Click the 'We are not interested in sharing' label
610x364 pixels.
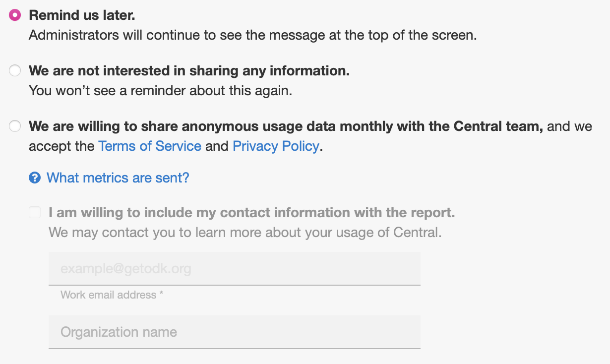(189, 71)
